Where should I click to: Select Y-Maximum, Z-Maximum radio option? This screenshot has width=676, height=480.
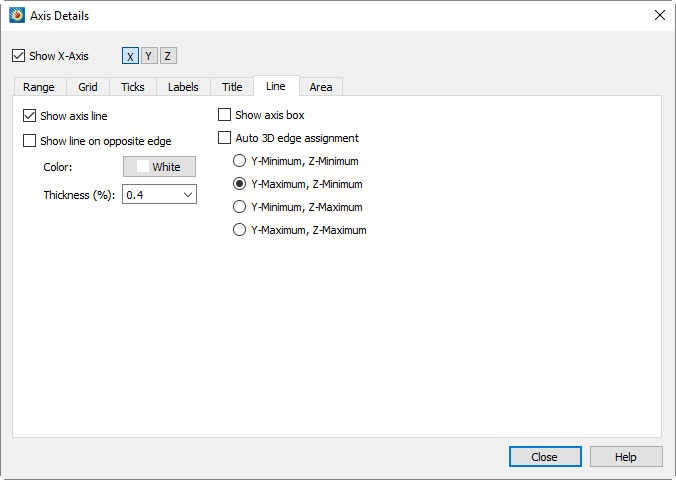[239, 229]
